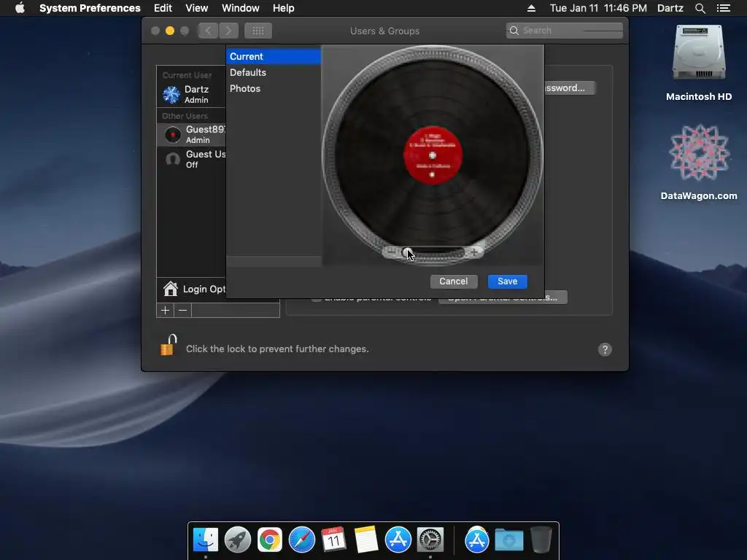Viewport: 747px width, 560px height.
Task: Select Current picture source
Action: [274, 56]
